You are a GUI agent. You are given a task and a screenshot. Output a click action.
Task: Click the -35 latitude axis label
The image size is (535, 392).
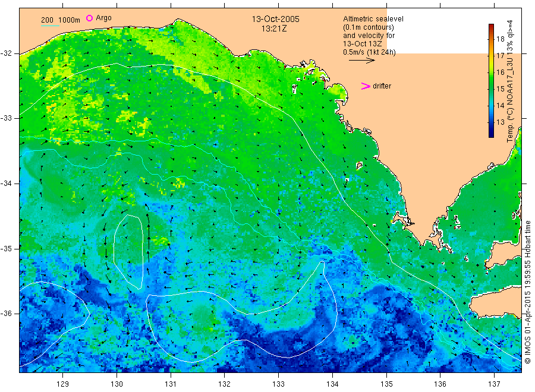click(x=6, y=248)
